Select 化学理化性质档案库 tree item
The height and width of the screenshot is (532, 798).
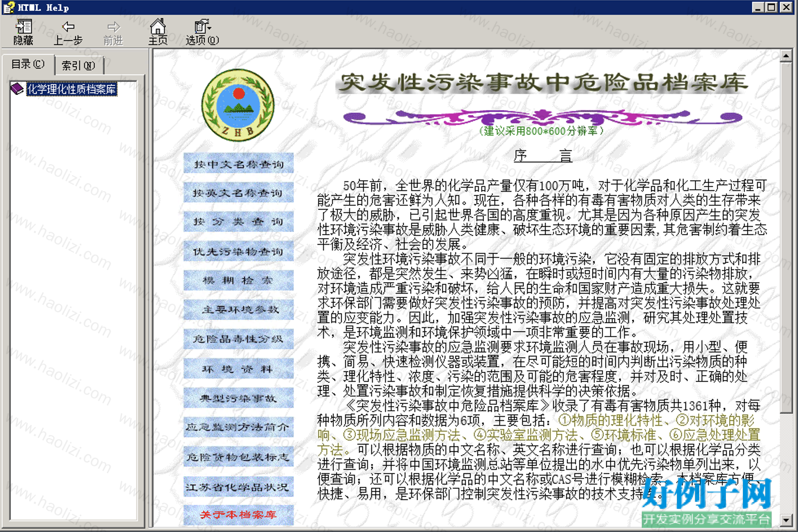tap(72, 89)
